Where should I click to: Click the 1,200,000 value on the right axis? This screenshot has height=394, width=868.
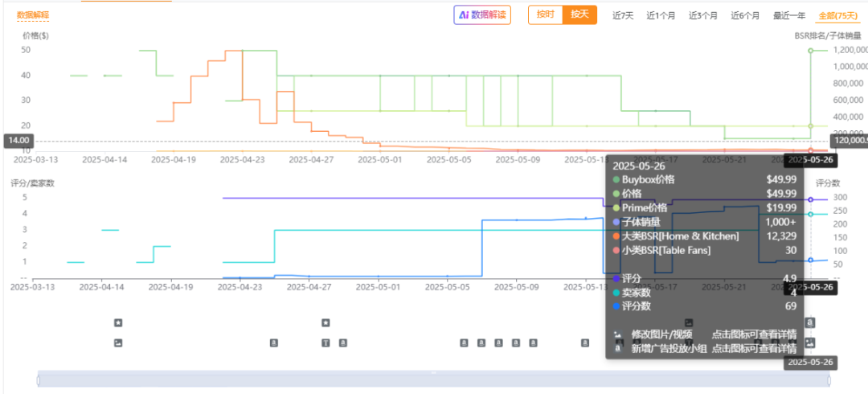pos(850,51)
